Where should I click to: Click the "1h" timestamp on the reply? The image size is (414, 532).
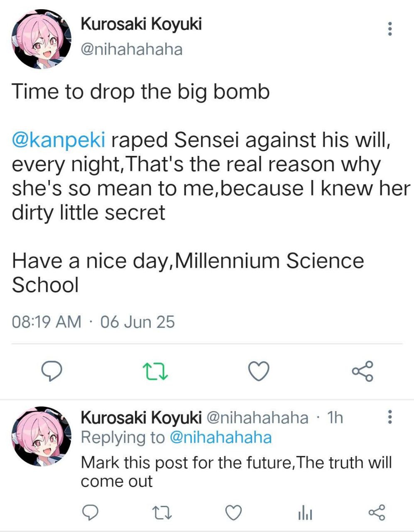coord(335,417)
